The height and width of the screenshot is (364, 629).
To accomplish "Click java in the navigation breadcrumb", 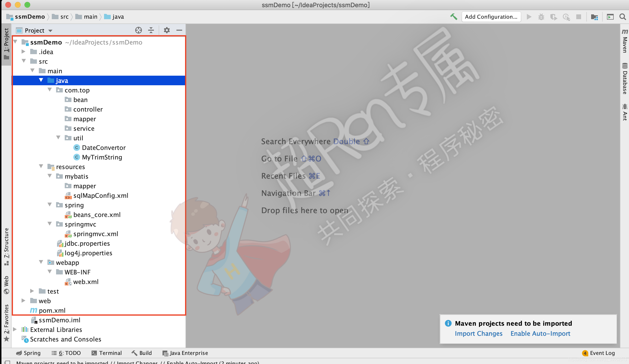I will tap(118, 17).
